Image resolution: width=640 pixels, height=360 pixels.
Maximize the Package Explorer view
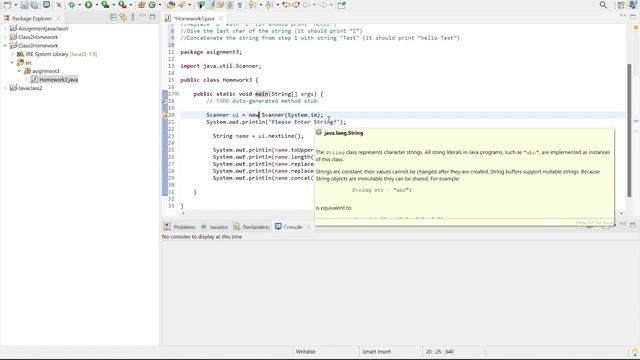pyautogui.click(x=152, y=17)
